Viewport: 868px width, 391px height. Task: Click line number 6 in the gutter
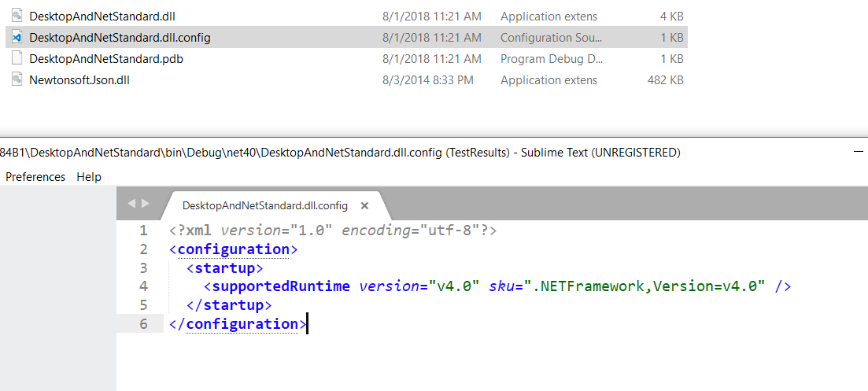(144, 323)
